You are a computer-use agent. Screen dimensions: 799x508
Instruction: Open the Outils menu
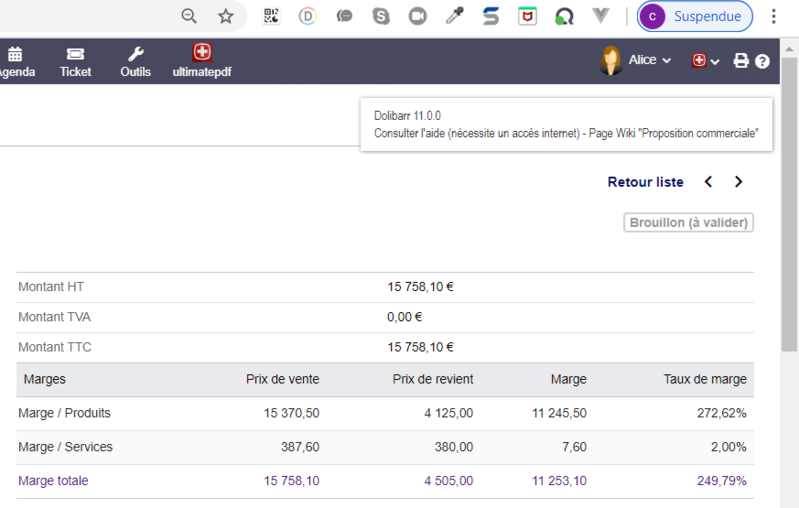[135, 61]
